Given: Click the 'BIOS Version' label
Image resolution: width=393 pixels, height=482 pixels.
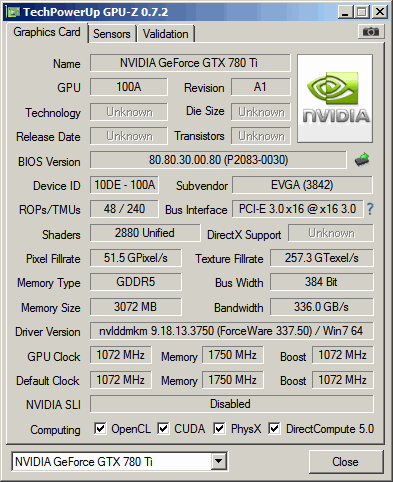Looking at the screenshot, I should point(49,162).
